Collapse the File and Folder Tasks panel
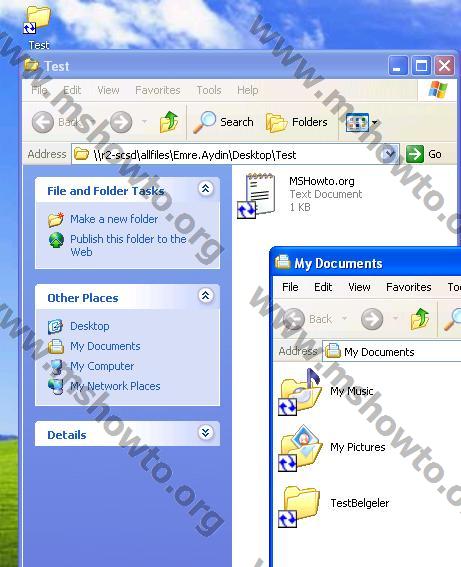Screen dimensions: 461x567 [206, 188]
